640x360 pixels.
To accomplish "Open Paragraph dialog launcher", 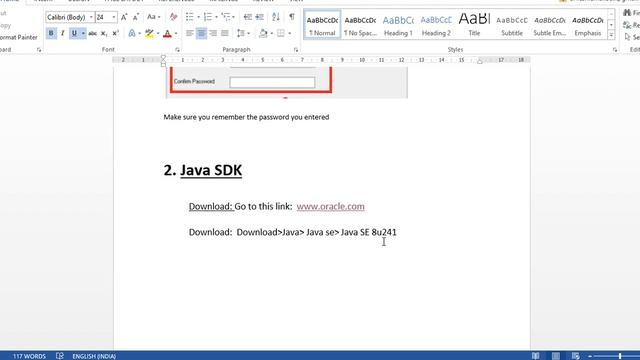I will [x=296, y=50].
